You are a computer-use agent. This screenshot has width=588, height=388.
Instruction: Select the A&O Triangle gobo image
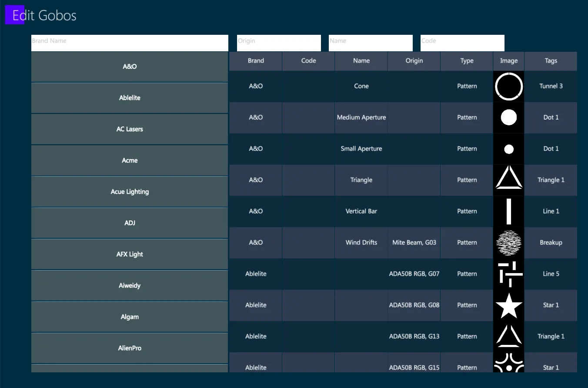coord(509,180)
